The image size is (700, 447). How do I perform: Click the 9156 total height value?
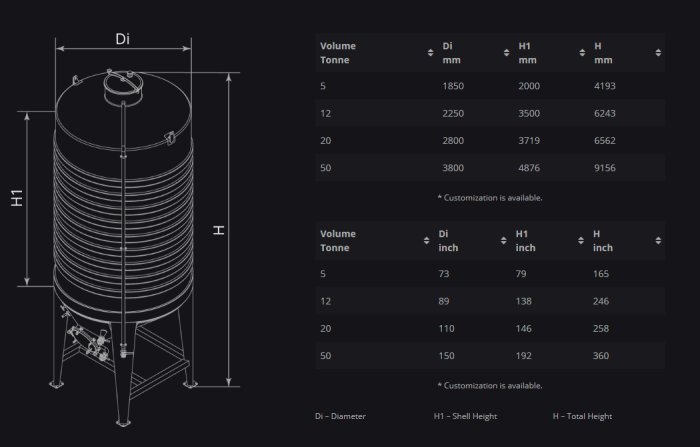click(x=605, y=168)
